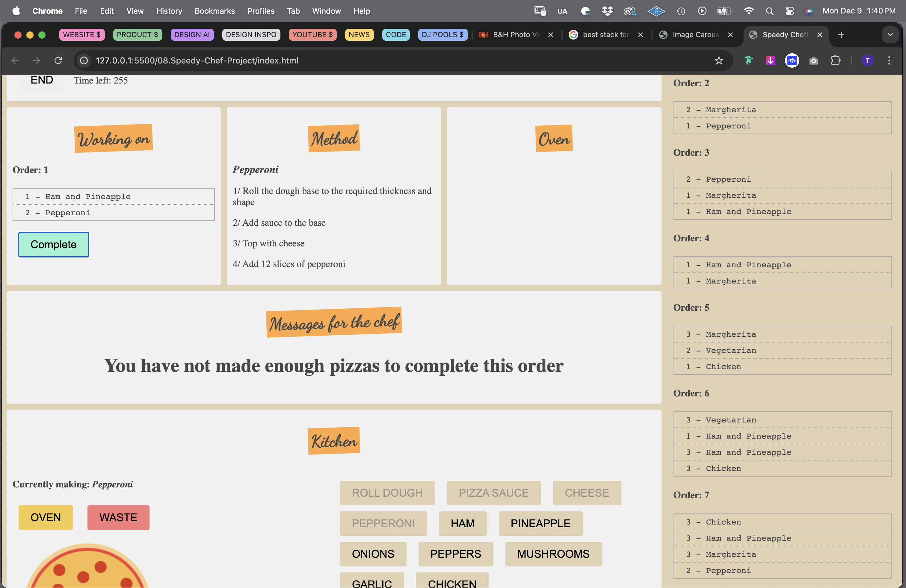
Task: Open the site information icon
Action: (84, 60)
